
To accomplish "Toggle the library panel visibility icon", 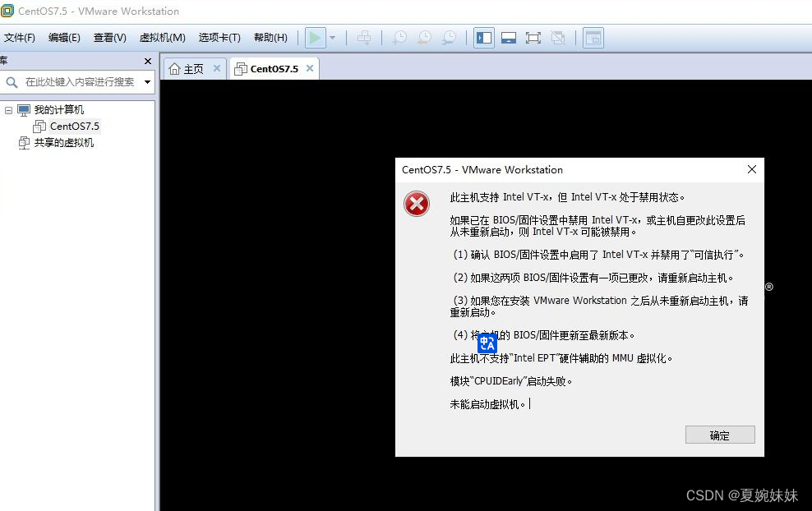I will pos(483,37).
